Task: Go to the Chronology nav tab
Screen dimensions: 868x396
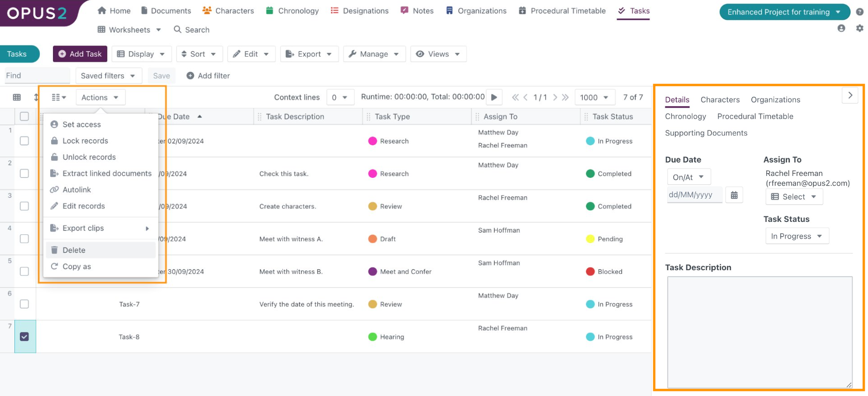Action: 292,11
